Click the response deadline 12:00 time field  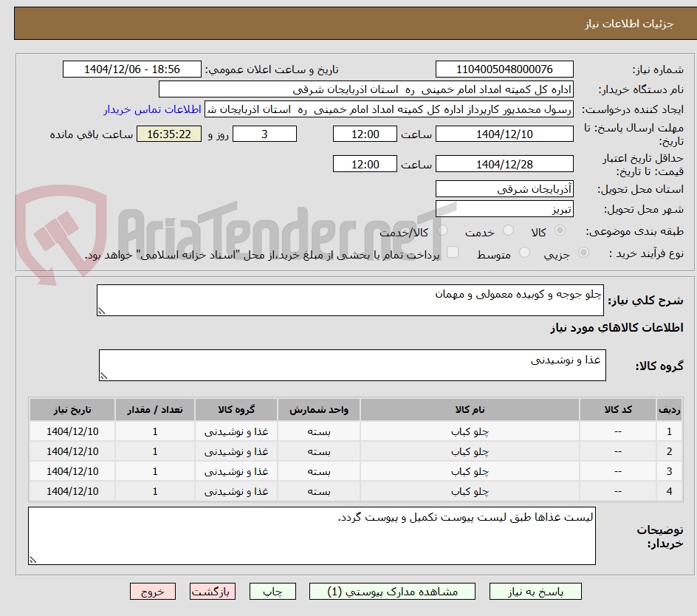pos(365,134)
